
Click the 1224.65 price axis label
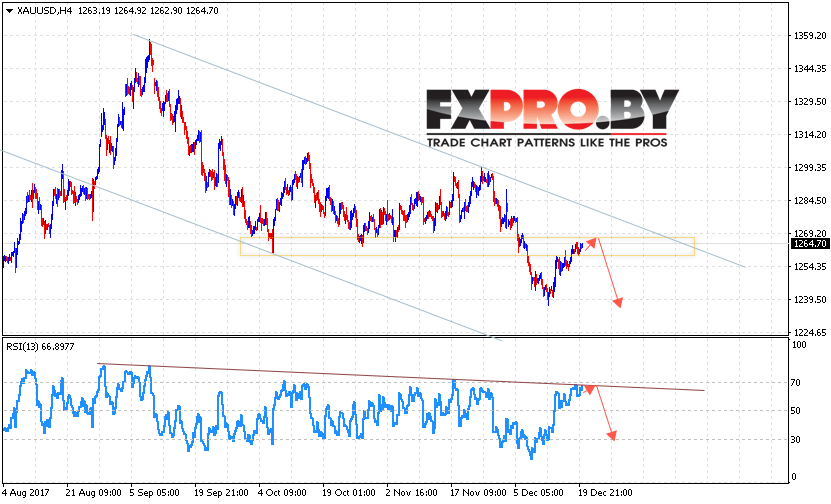click(809, 332)
